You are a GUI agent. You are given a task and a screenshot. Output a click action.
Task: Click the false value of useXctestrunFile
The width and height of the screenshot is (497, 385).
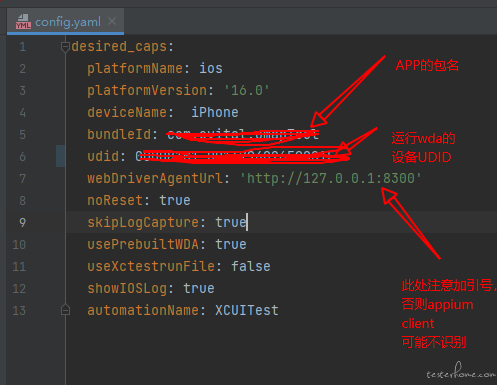tap(251, 266)
